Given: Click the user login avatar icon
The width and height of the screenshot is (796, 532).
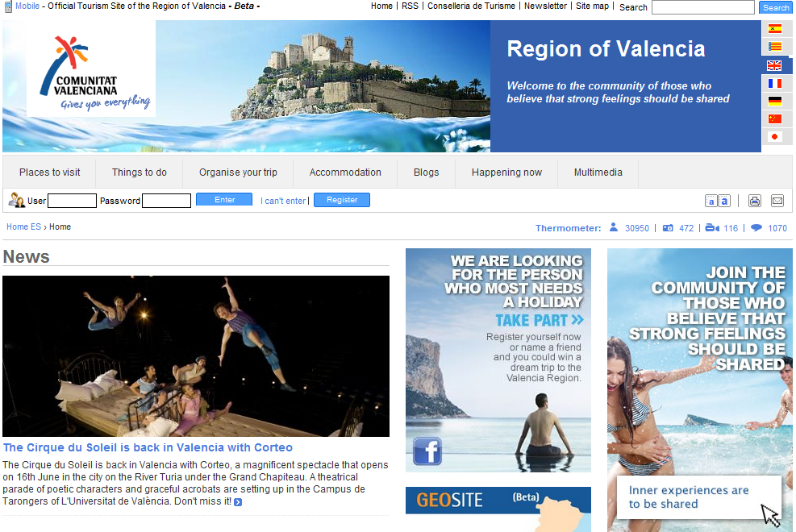Looking at the screenshot, I should 17,201.
